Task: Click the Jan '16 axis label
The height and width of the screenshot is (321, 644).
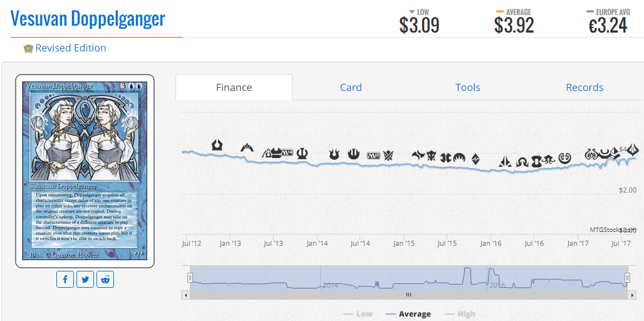Action: [x=491, y=243]
